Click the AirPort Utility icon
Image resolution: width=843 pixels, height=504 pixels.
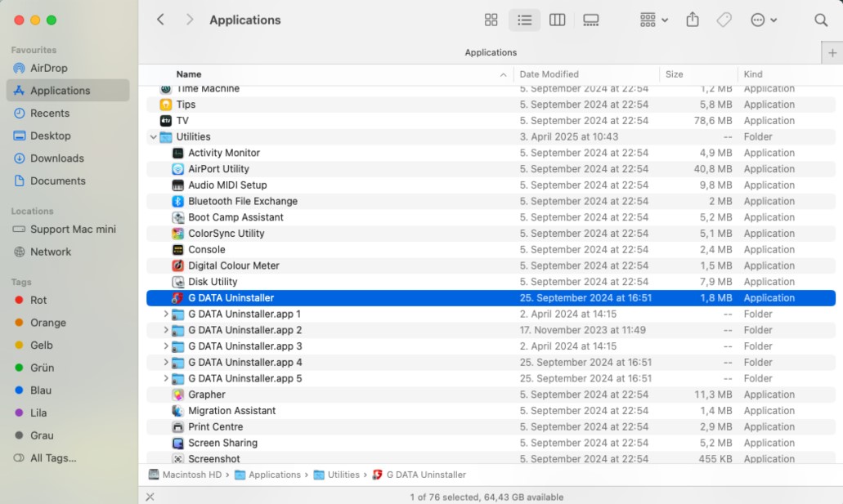(177, 169)
